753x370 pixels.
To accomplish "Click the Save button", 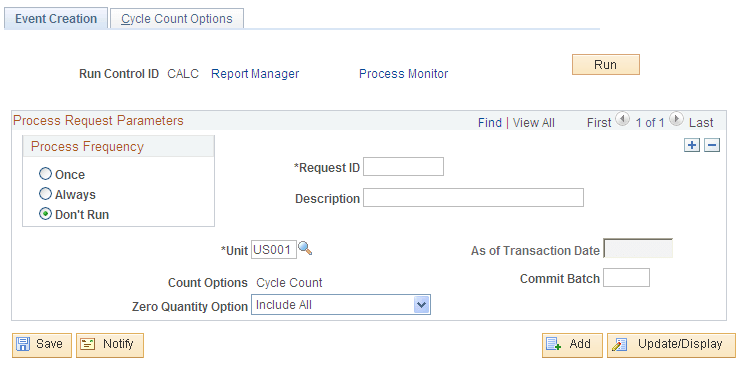I will (x=42, y=344).
